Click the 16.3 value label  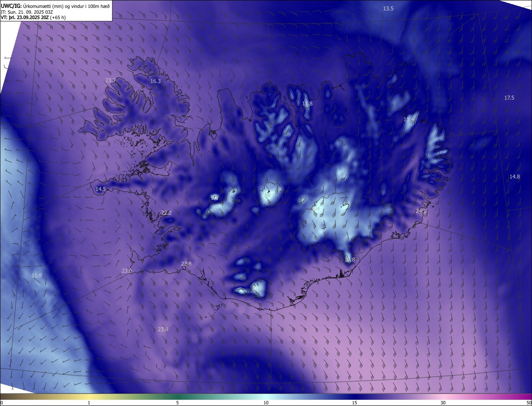155,81
